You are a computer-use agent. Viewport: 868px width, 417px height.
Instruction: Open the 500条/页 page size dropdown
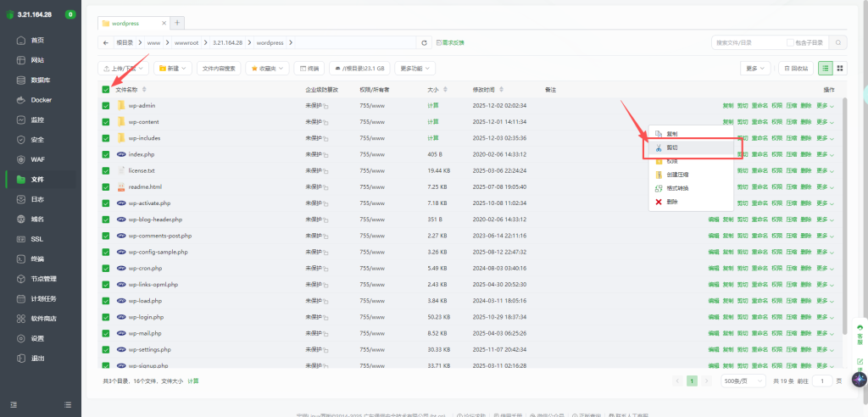pos(743,381)
